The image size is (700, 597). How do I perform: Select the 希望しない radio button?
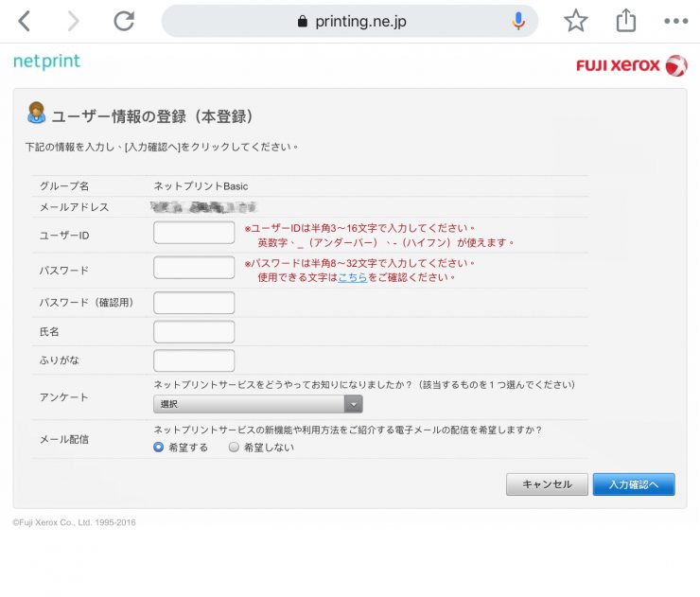coord(234,448)
